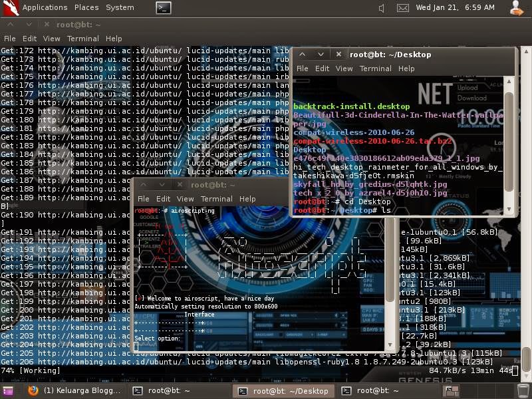Open Edit menu in ~/Desktop terminal
The width and height of the screenshot is (532, 399).
322,68
